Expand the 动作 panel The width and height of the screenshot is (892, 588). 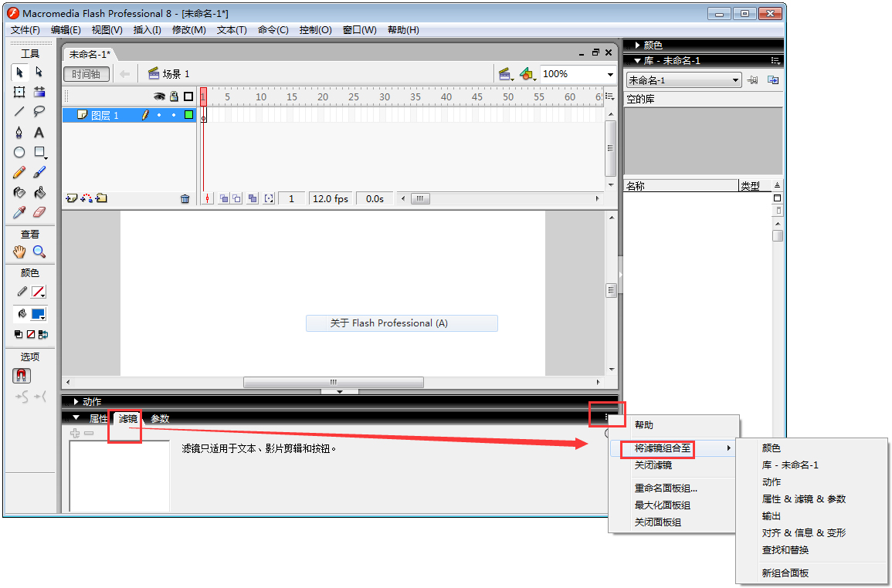click(x=76, y=401)
